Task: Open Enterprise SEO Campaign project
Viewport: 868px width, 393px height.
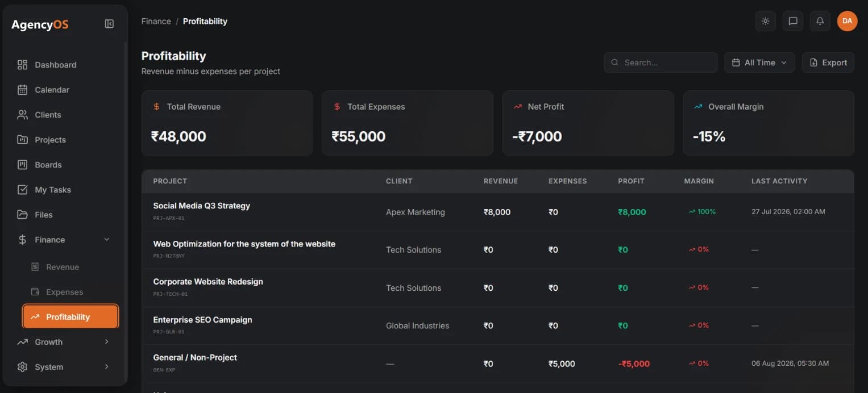Action: point(202,320)
